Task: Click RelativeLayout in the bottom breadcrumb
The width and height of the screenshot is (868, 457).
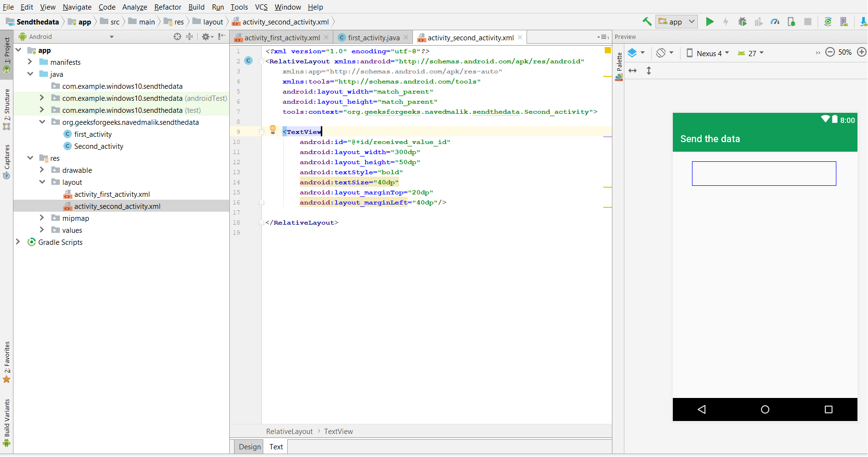Action: [289, 432]
